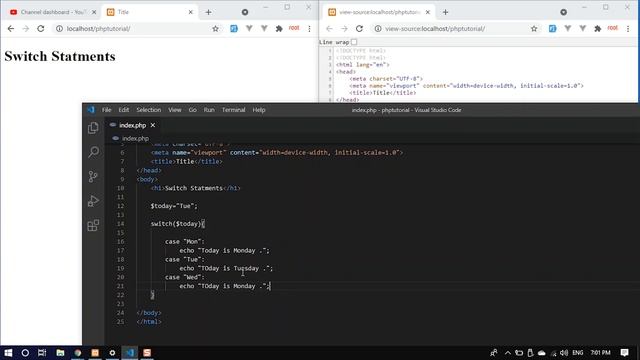The height and width of the screenshot is (360, 640).
Task: Click code line $today="Tue";
Action: pyautogui.click(x=174, y=206)
